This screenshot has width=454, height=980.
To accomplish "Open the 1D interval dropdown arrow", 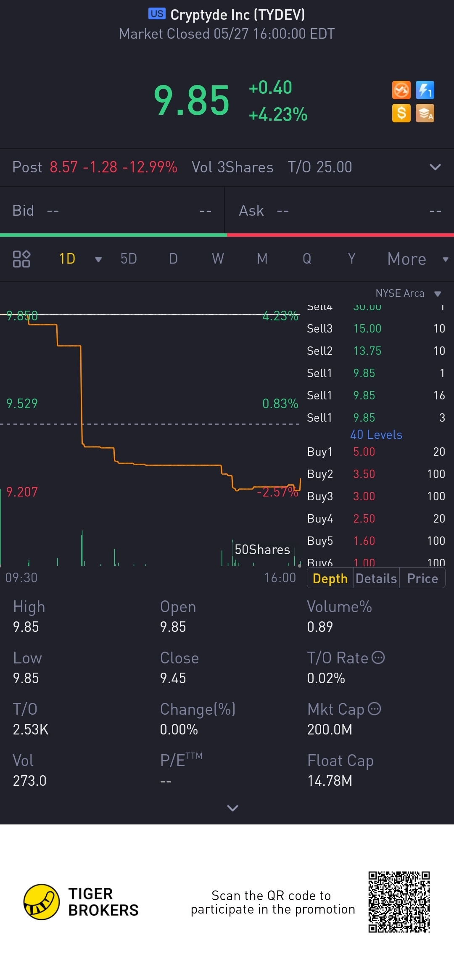I will point(98,259).
